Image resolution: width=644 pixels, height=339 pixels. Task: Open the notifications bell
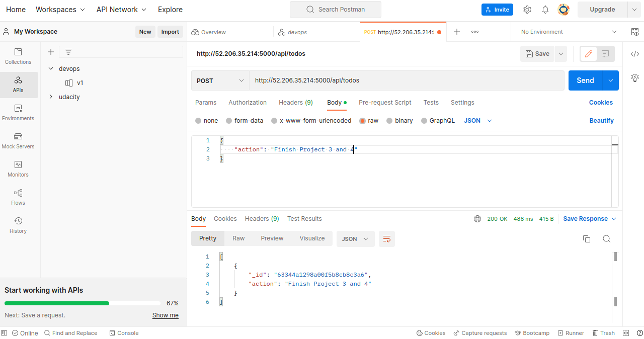545,10
